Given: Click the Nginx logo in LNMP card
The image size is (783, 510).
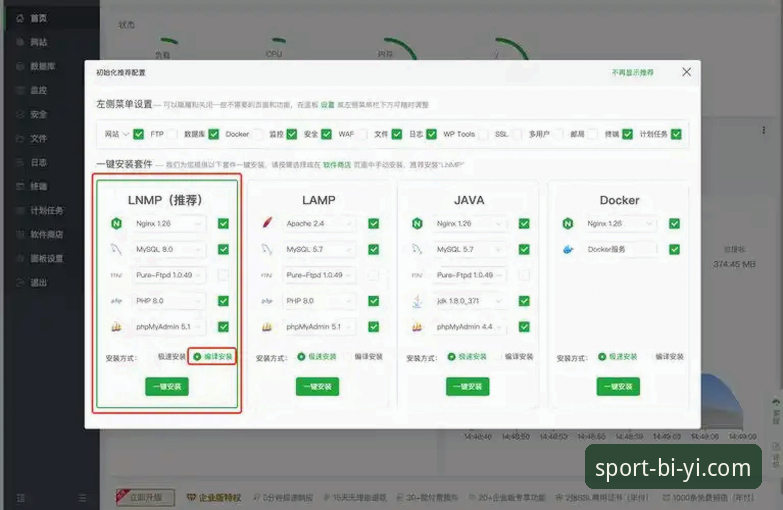Looking at the screenshot, I should click(x=116, y=223).
